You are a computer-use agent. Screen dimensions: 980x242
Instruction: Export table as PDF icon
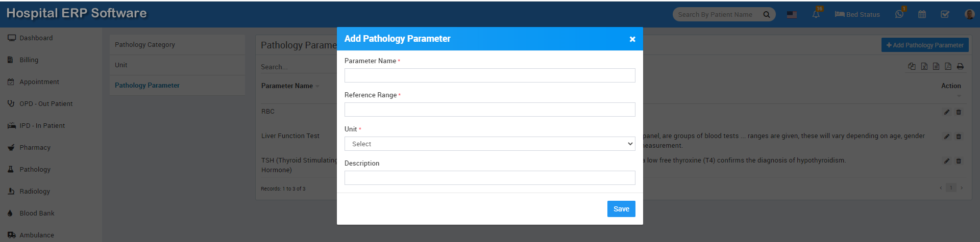[x=948, y=66]
